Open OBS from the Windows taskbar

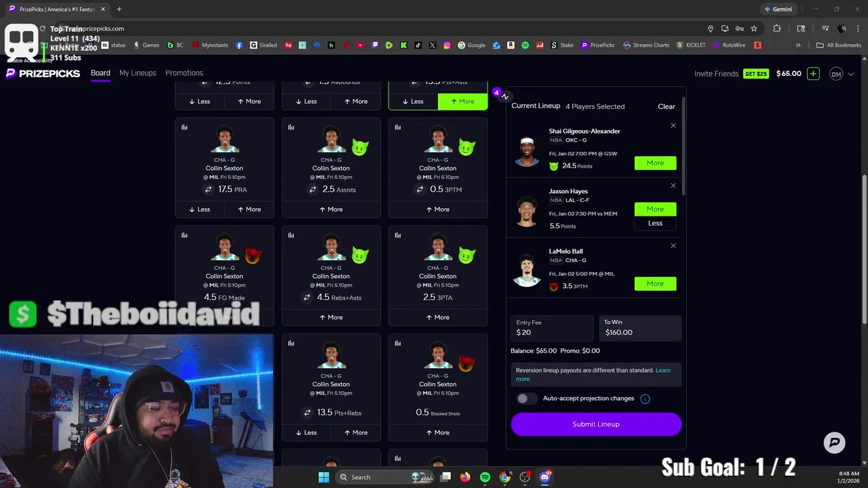pyautogui.click(x=525, y=477)
